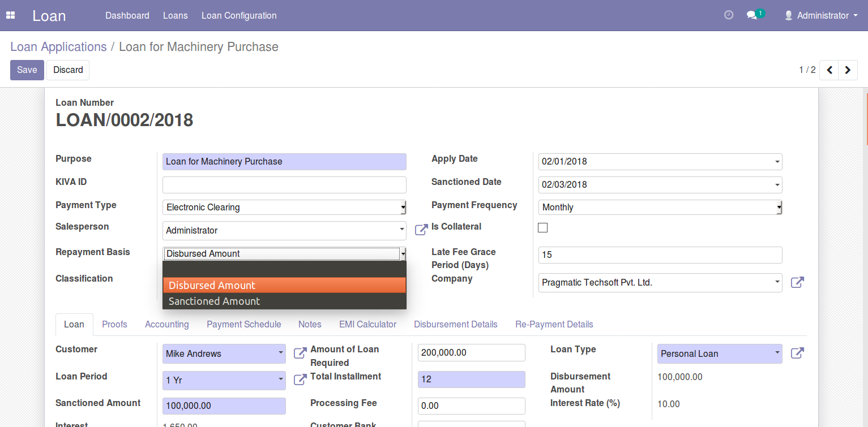
Task: Collapse the Repayment Basis select box
Action: point(284,253)
